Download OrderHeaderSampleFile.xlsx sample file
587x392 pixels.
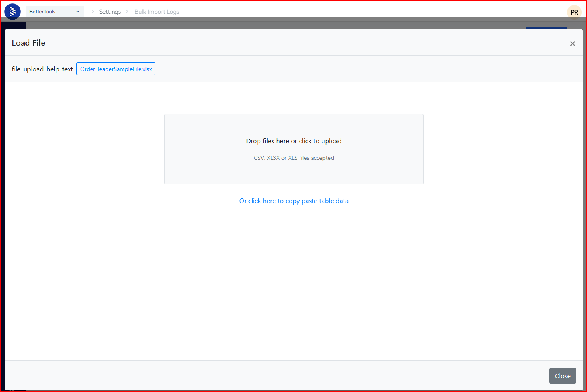tap(116, 69)
